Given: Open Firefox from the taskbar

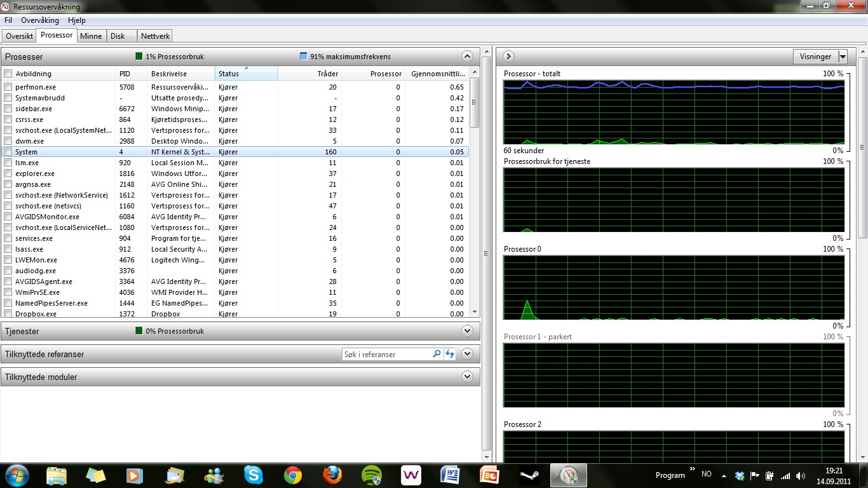Looking at the screenshot, I should [x=332, y=475].
